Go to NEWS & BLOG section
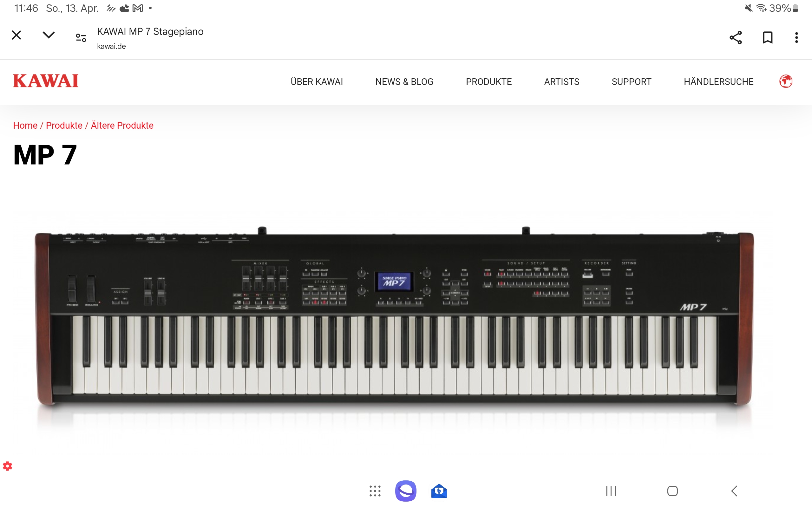This screenshot has width=812, height=507. tap(404, 81)
